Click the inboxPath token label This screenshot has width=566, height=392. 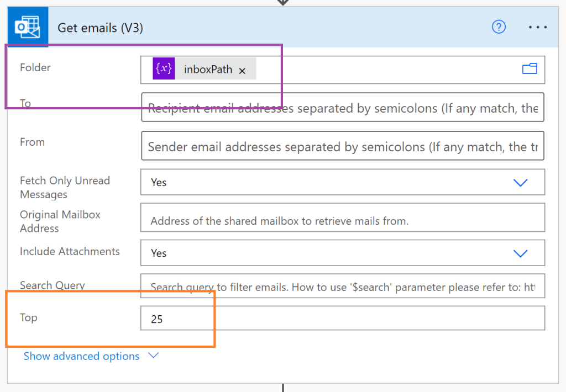point(208,70)
